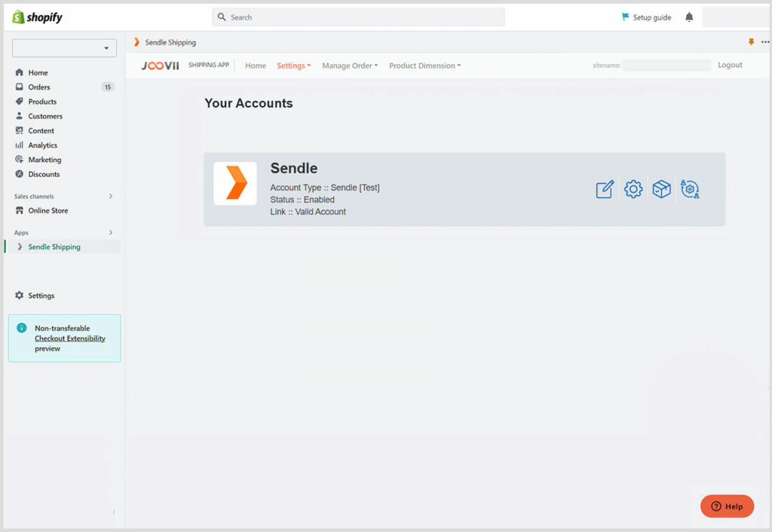
Task: Expand the Apps section chevron
Action: [x=111, y=232]
